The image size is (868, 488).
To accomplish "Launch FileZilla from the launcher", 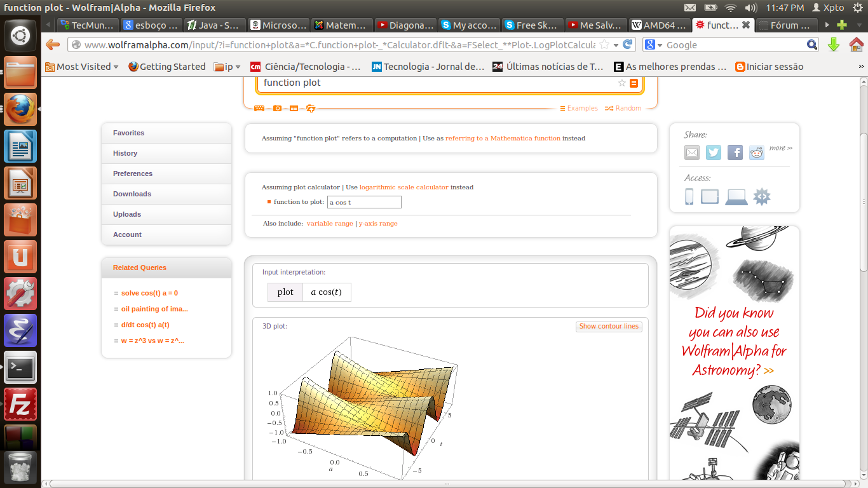I will click(x=20, y=404).
